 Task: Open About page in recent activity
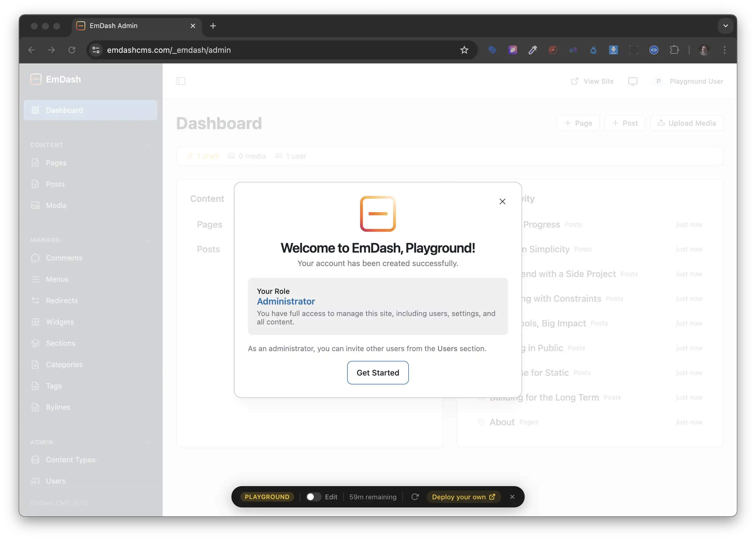502,422
